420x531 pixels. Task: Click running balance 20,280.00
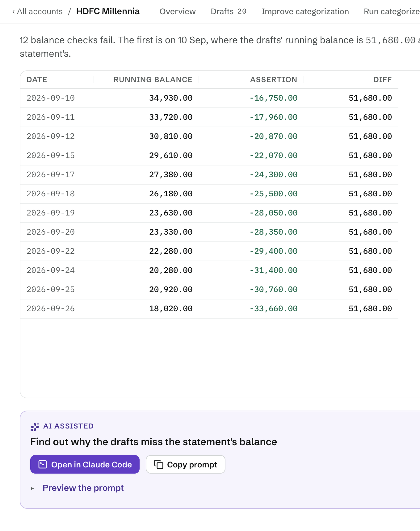point(171,270)
